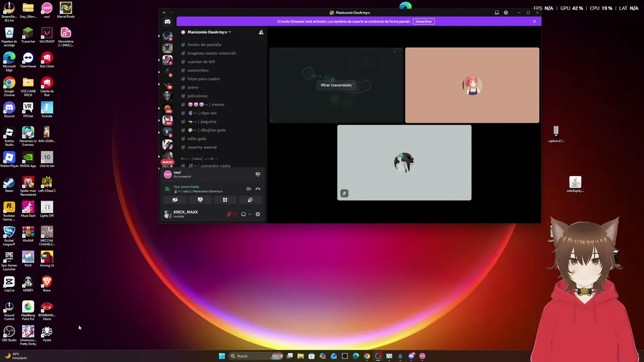644x362 pixels.
Task: Select the VALORANT desktop icon
Action: (47, 36)
